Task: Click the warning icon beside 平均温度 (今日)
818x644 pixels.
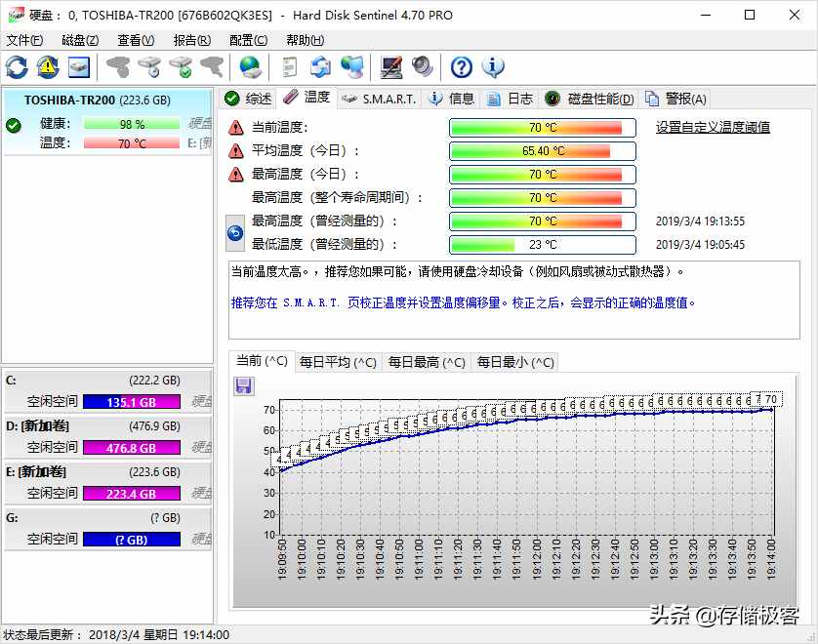Action: point(236,150)
